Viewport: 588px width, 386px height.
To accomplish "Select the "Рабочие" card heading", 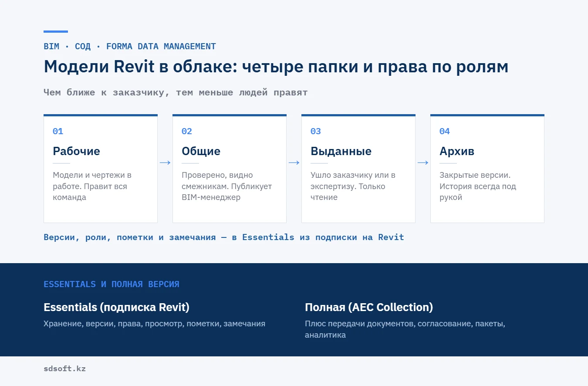I will (76, 151).
